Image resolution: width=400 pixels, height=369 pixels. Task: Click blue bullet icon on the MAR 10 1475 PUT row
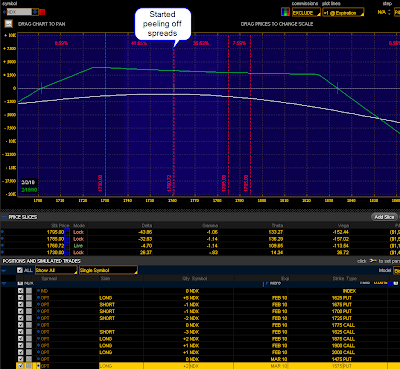pyautogui.click(x=38, y=359)
